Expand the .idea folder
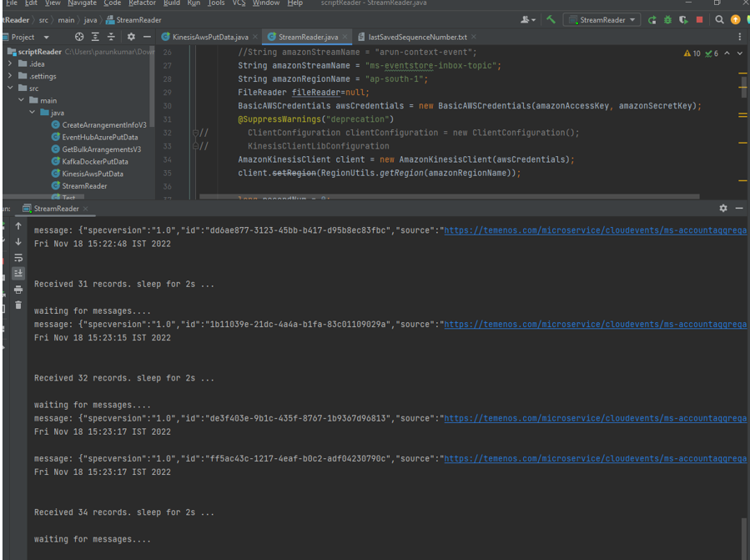Image resolution: width=750 pixels, height=560 pixels. pyautogui.click(x=11, y=63)
